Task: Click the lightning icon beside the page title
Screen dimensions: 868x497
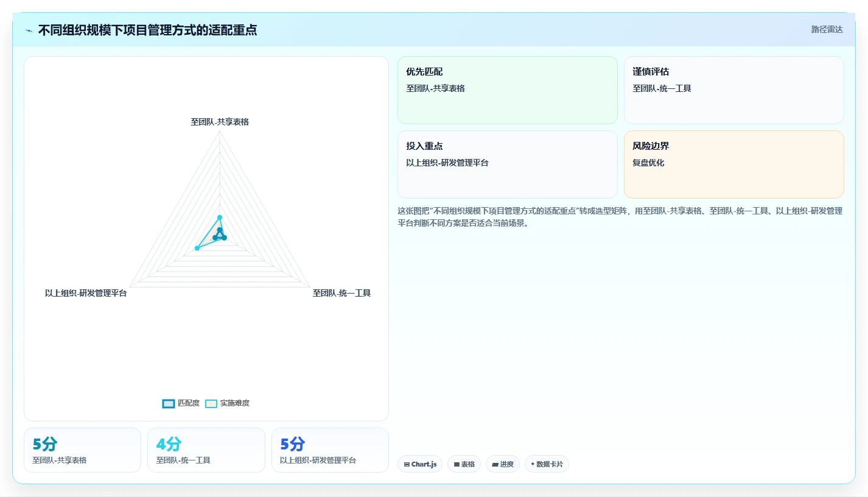Action: 29,30
